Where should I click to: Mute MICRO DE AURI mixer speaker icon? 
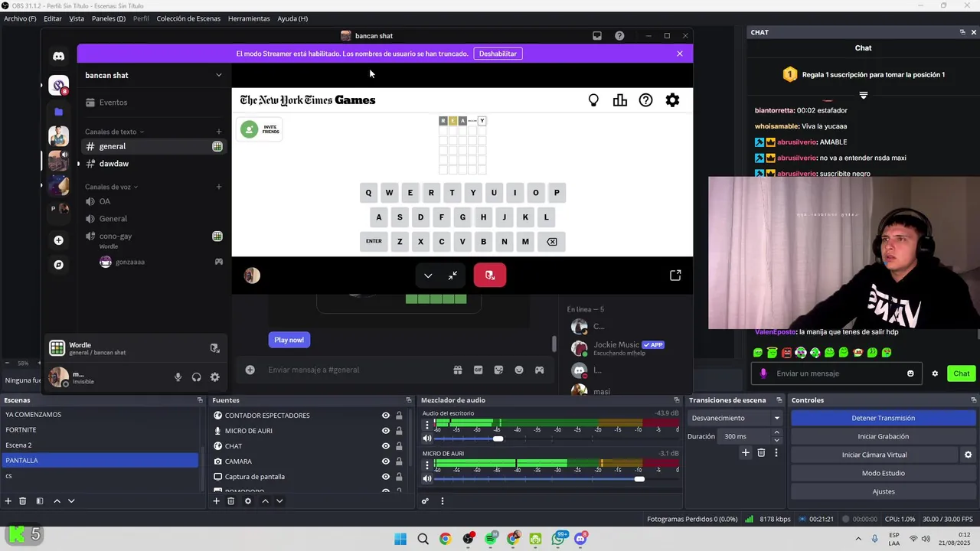click(427, 479)
